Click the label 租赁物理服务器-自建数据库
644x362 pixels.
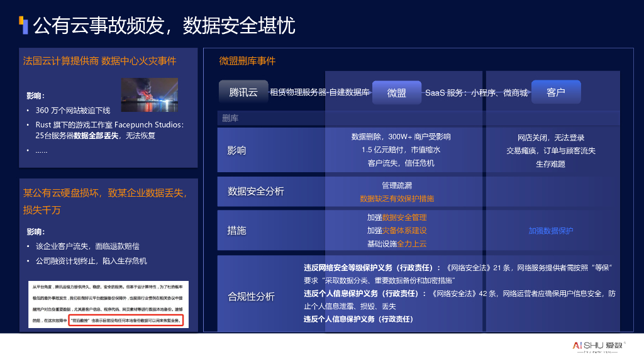[x=319, y=92]
